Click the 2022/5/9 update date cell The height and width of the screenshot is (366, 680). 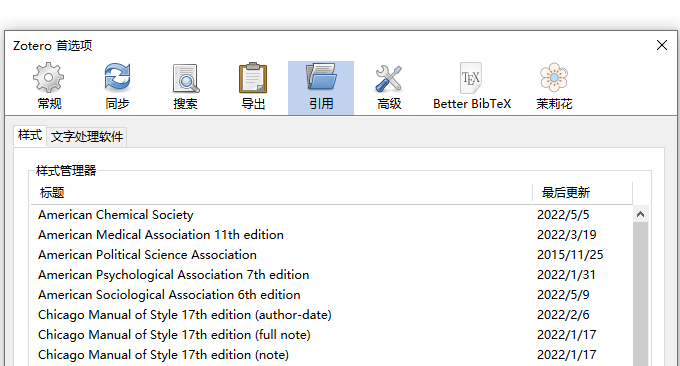click(563, 294)
